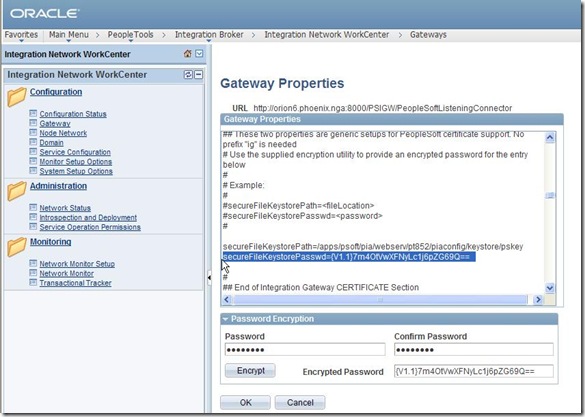Image resolution: width=585 pixels, height=417 pixels.
Task: Click the Oracle logo
Action: [44, 14]
